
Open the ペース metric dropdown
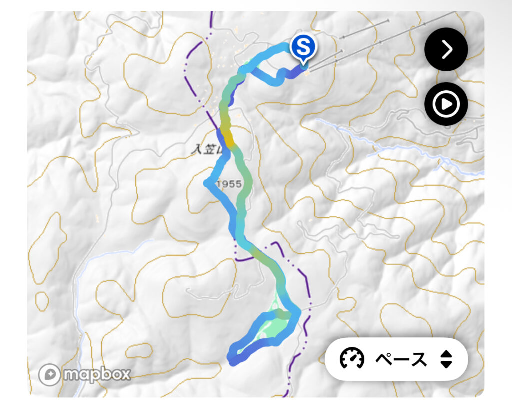click(x=396, y=359)
